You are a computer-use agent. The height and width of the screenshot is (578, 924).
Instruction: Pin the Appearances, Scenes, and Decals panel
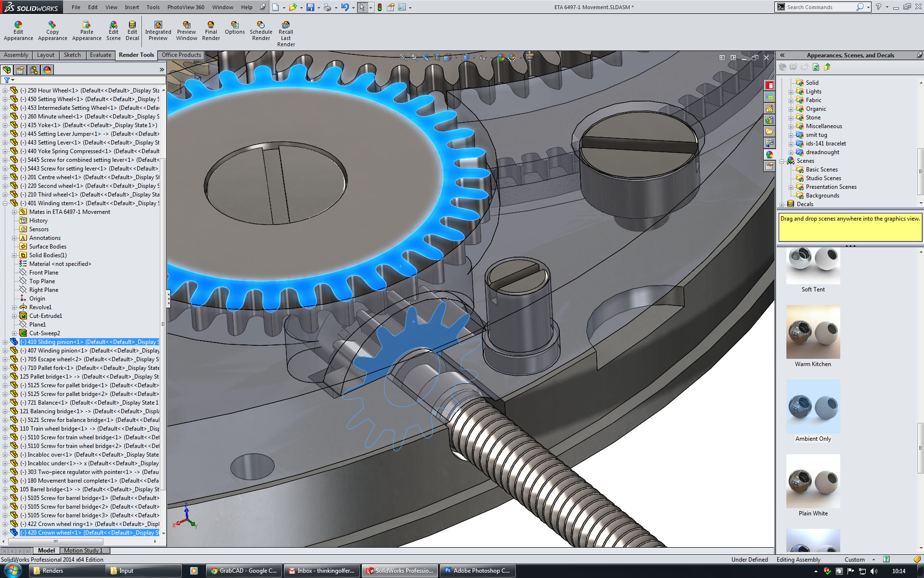tap(919, 55)
